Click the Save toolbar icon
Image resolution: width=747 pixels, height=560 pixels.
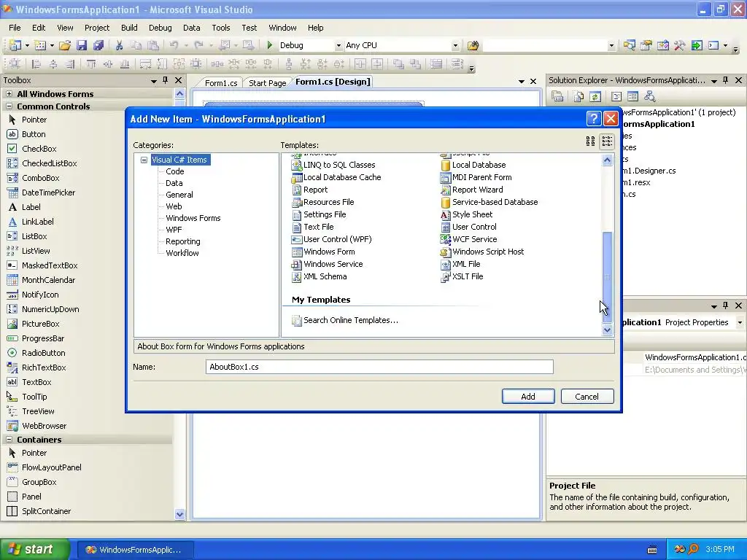coord(82,46)
